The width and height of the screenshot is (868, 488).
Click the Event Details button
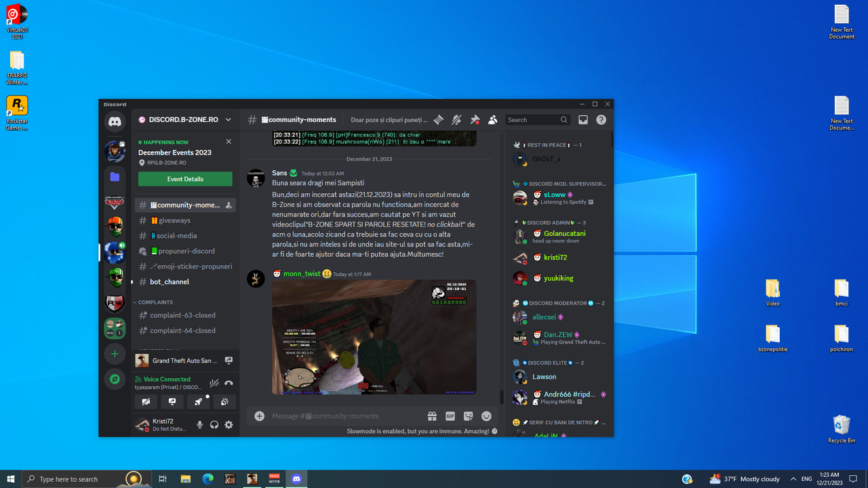point(184,178)
